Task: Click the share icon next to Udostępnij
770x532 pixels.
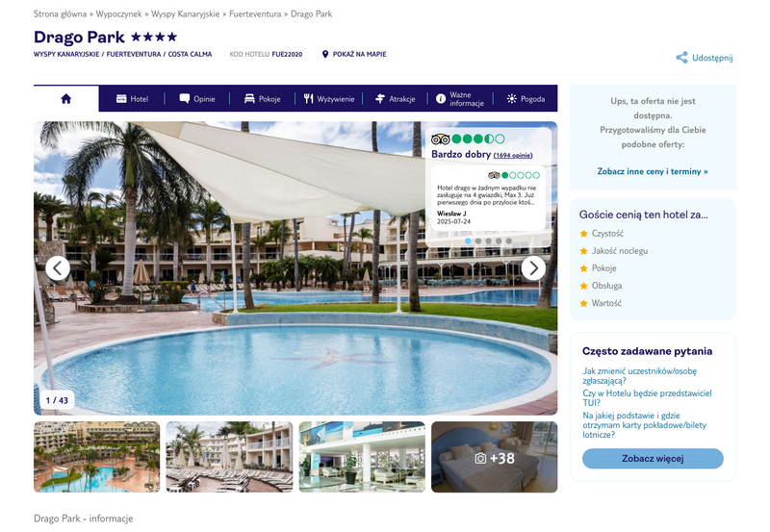Action: tap(681, 58)
